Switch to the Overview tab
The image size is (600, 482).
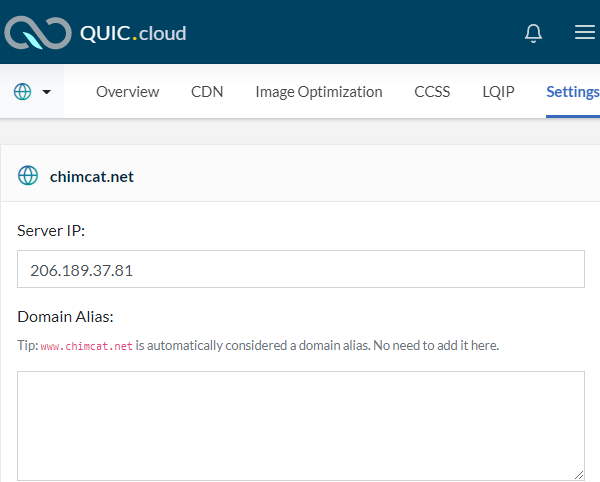(x=127, y=92)
